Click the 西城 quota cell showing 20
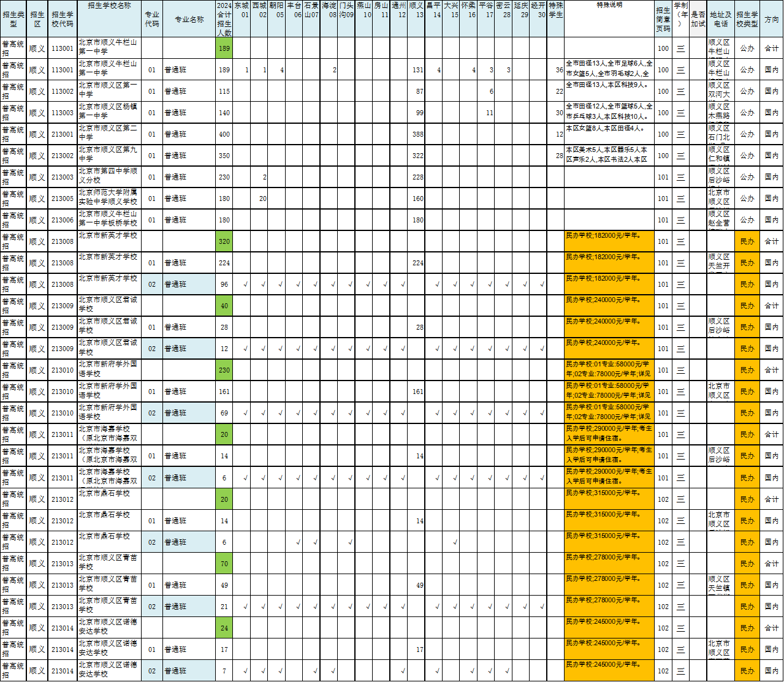 coord(262,199)
